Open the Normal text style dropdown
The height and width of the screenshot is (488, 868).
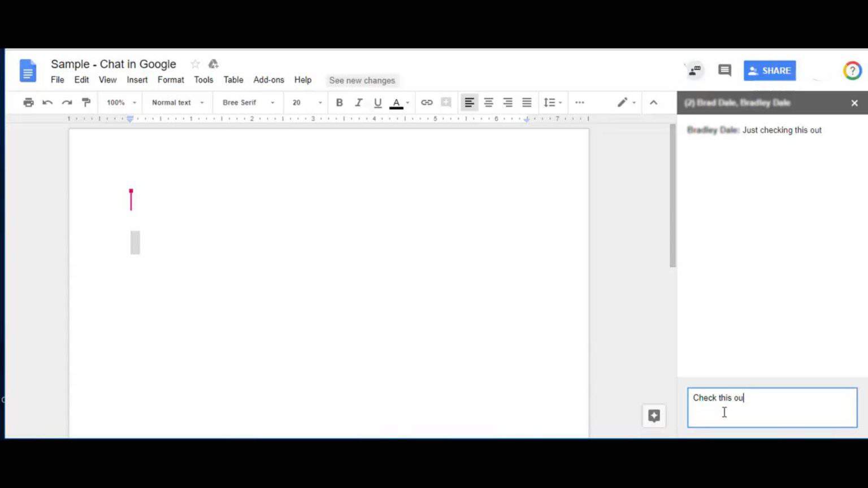[x=177, y=102]
